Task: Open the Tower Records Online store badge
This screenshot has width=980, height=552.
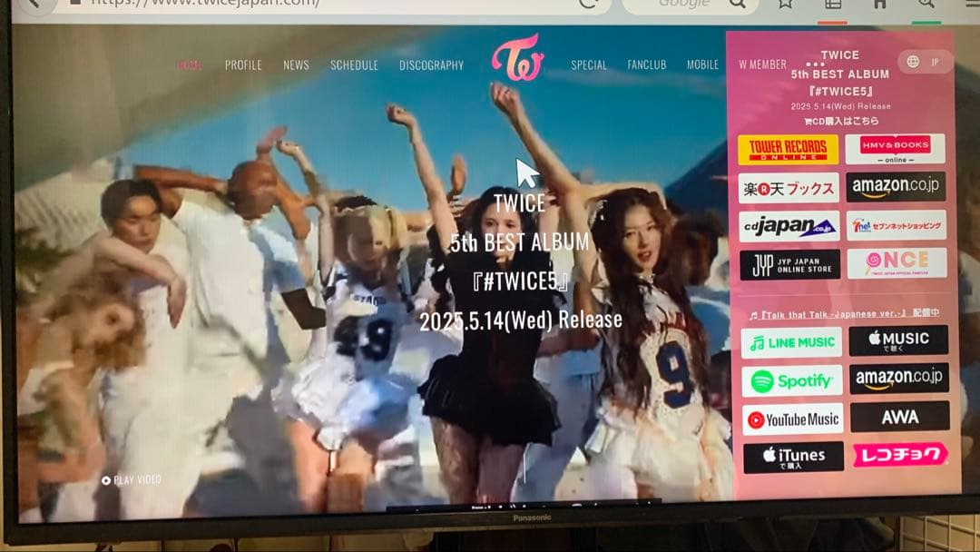Action: [x=788, y=150]
